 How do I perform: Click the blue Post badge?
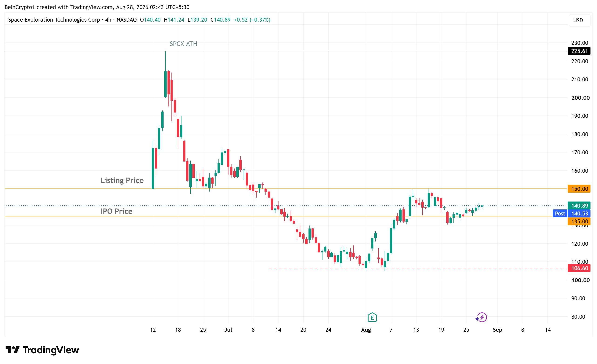[560, 213]
